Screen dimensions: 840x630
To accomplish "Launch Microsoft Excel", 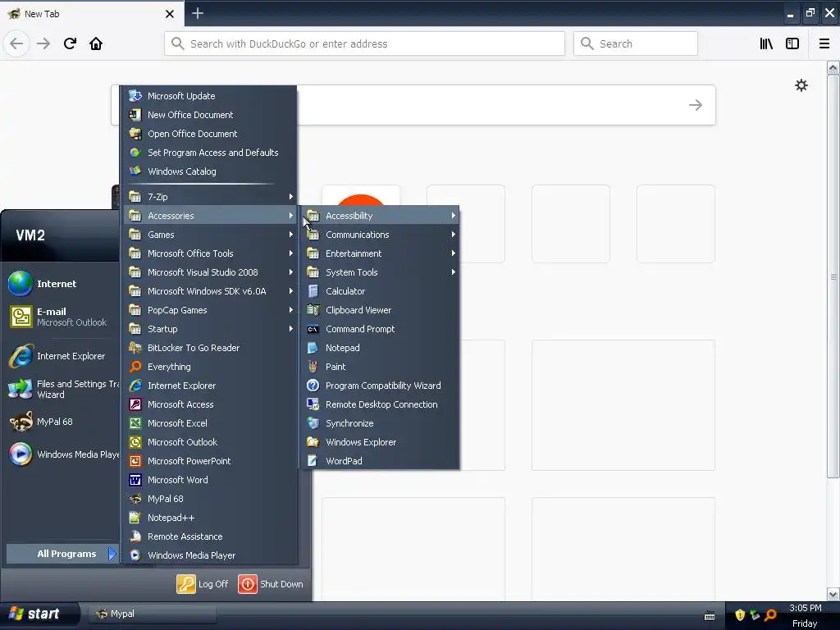I will coord(210,423).
